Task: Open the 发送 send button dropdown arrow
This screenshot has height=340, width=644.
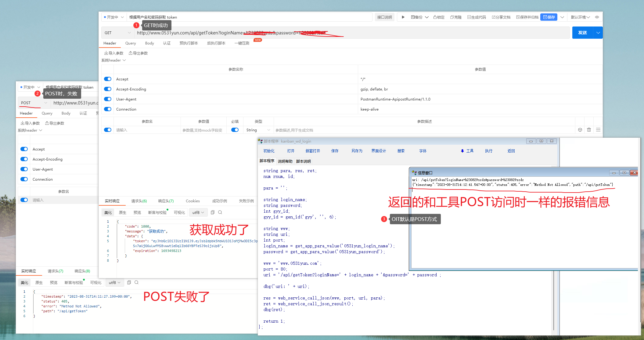Action: [598, 33]
